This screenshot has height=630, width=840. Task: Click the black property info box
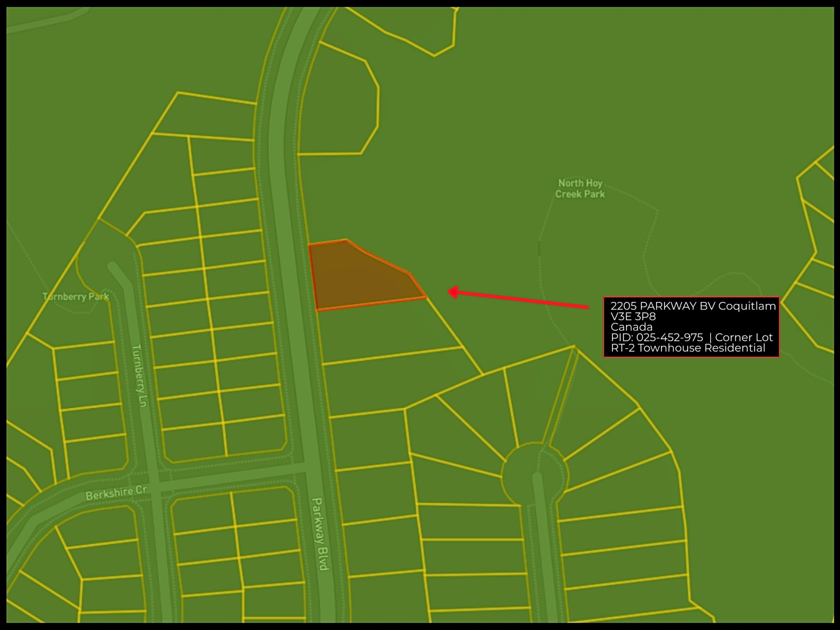tap(691, 326)
